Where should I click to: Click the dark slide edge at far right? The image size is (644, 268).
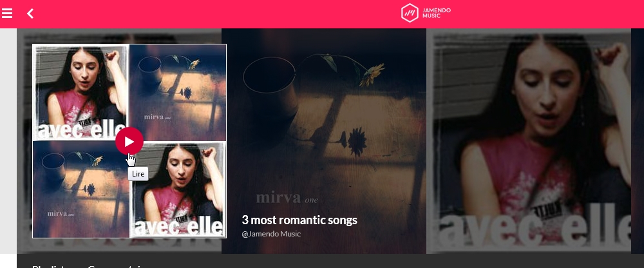point(638,141)
